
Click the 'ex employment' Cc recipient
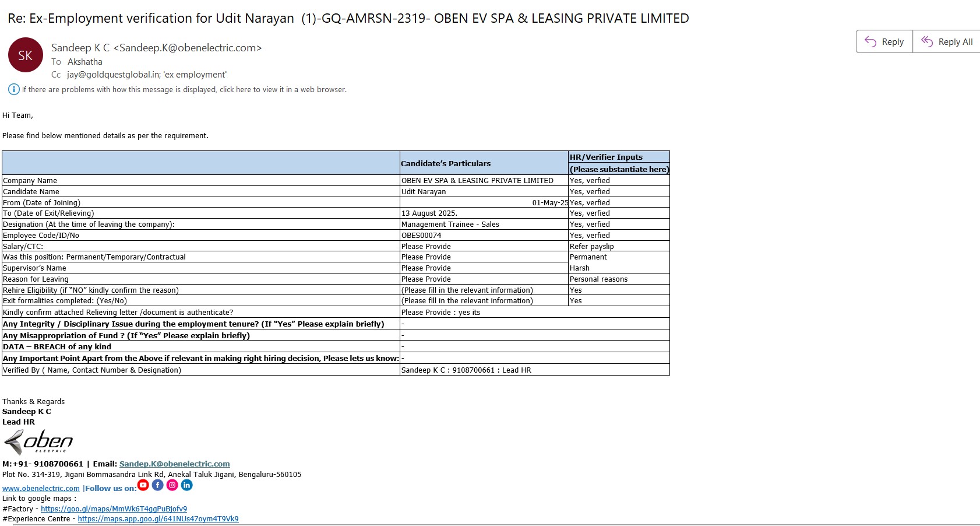coord(195,75)
